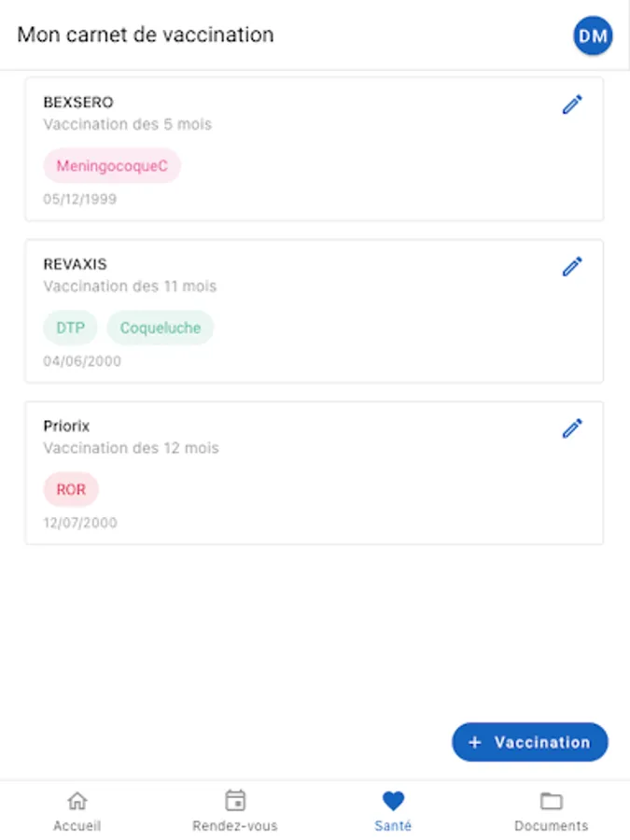Edit the Priorix vaccination entry

(x=572, y=428)
